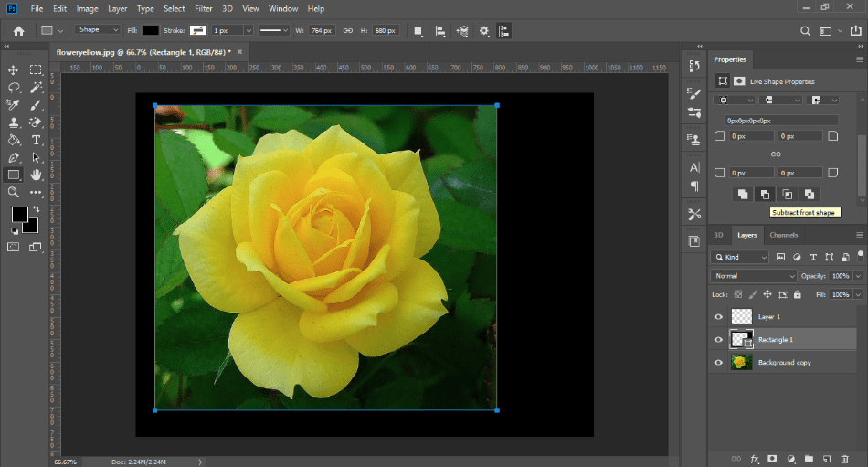Viewport: 868px width, 467px height.
Task: Click the Subtract front shape icon
Action: point(765,195)
